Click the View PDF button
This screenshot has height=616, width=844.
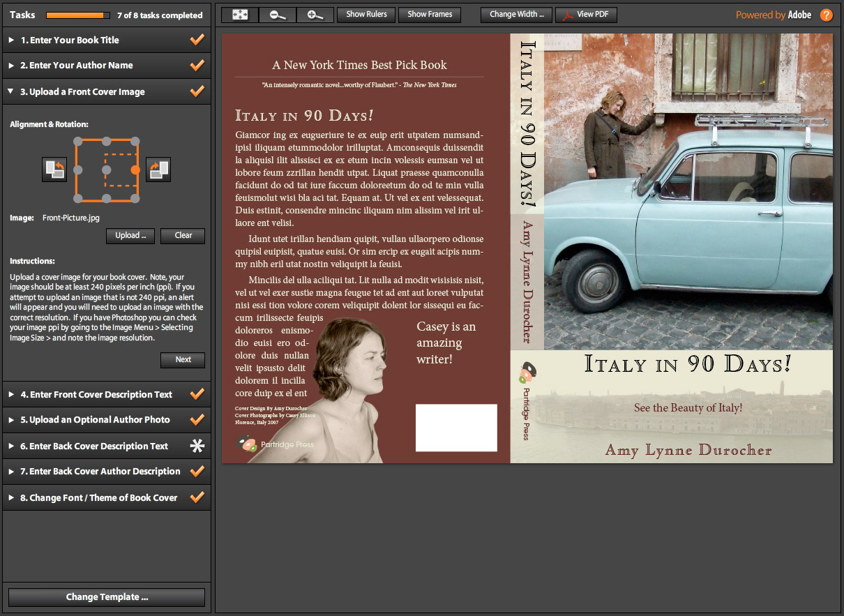point(586,15)
